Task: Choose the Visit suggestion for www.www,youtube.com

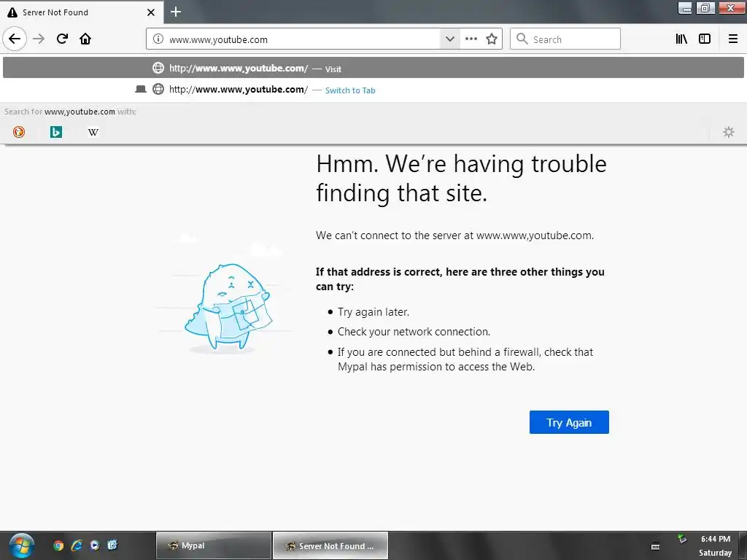Action: tap(373, 68)
